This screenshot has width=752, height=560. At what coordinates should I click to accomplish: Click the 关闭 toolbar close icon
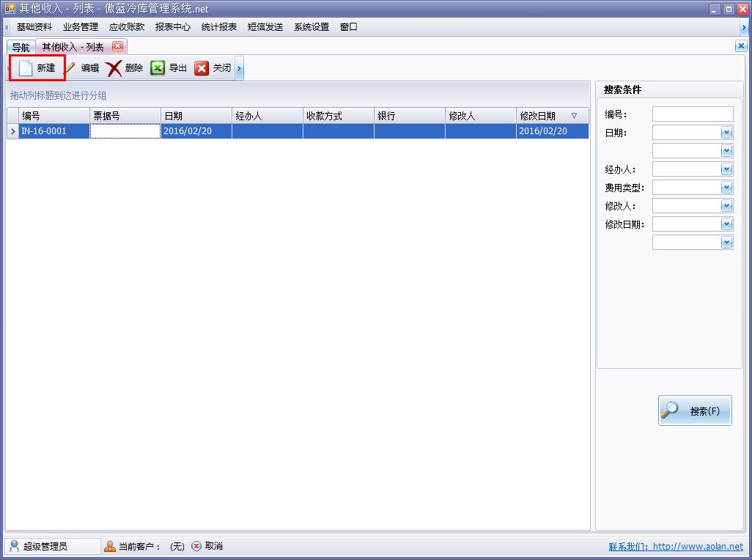coord(202,67)
